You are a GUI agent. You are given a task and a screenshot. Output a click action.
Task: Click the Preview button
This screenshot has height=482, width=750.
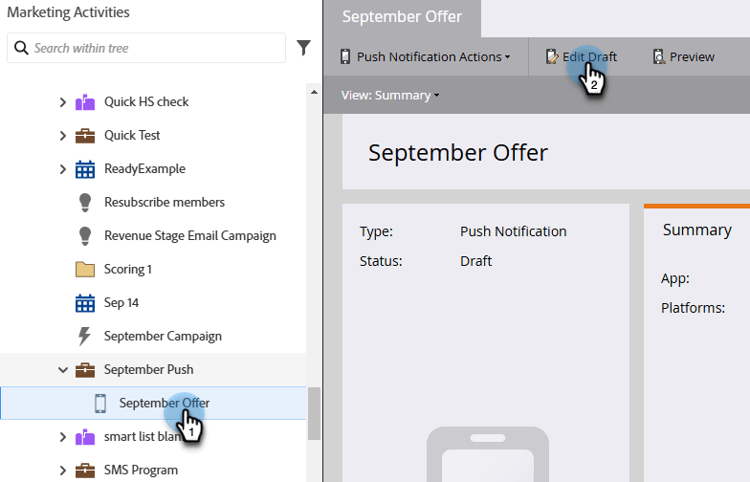pyautogui.click(x=684, y=57)
